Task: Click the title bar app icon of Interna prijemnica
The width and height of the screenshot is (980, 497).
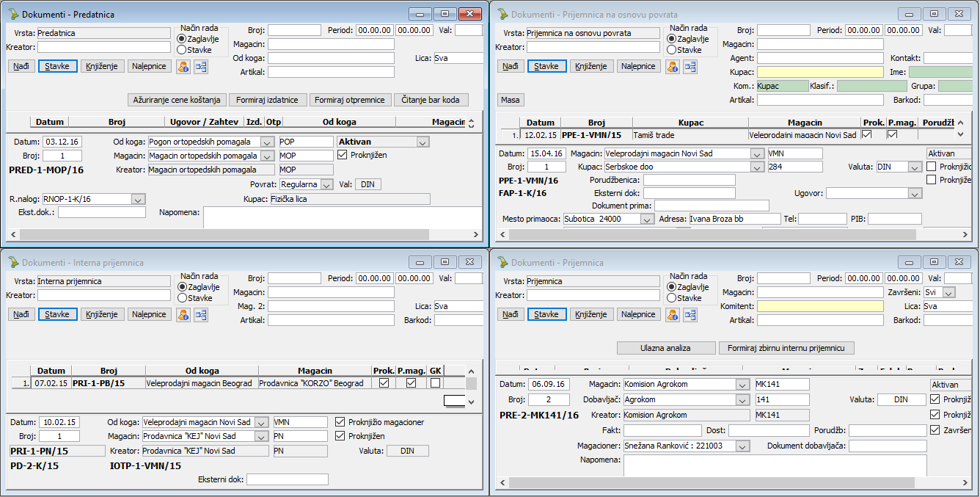Action: pyautogui.click(x=13, y=262)
